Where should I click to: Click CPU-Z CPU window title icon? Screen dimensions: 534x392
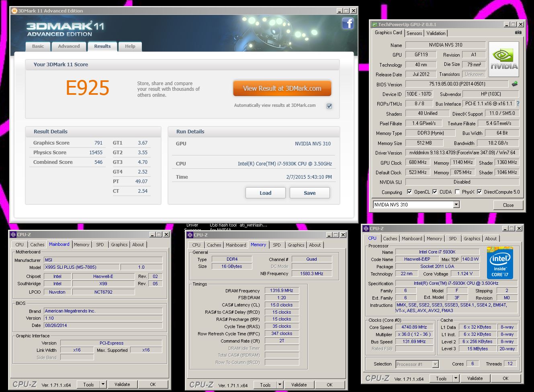point(366,229)
